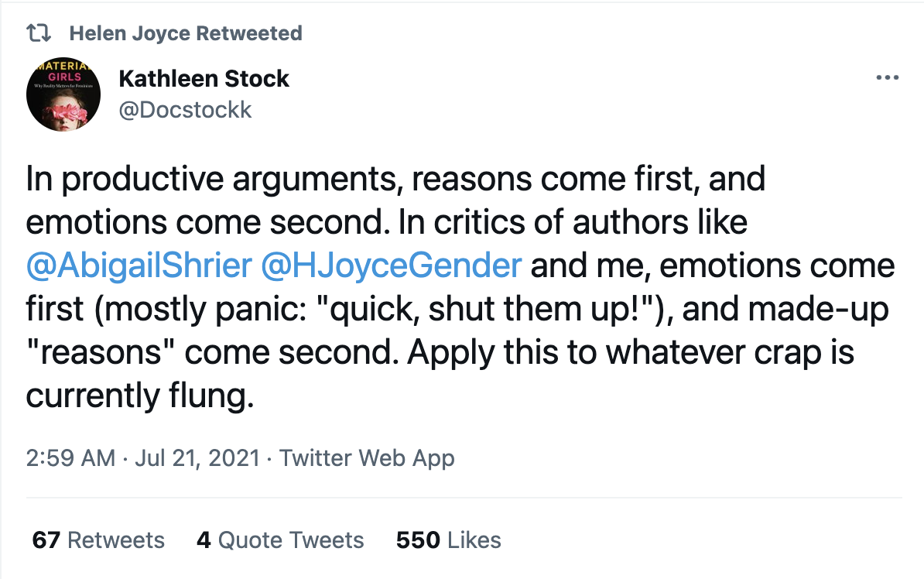
Task: View the 4 Quote Tweets
Action: pos(279,540)
